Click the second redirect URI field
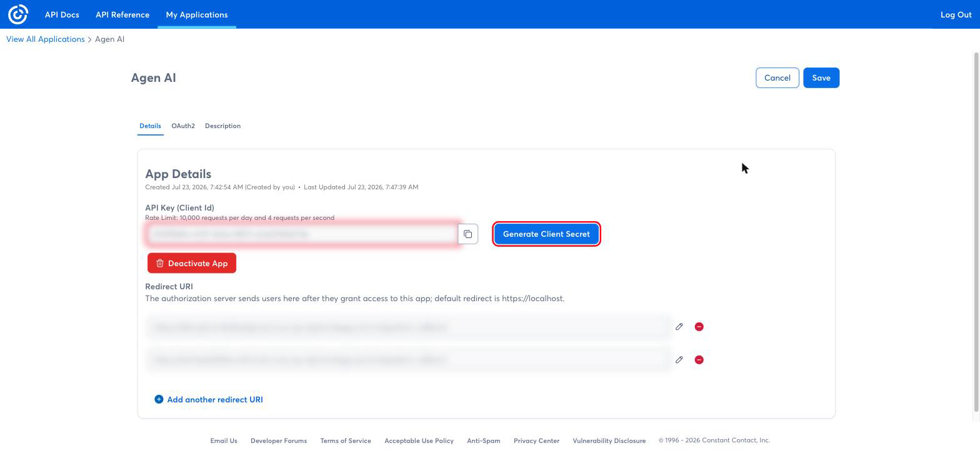 pyautogui.click(x=409, y=360)
